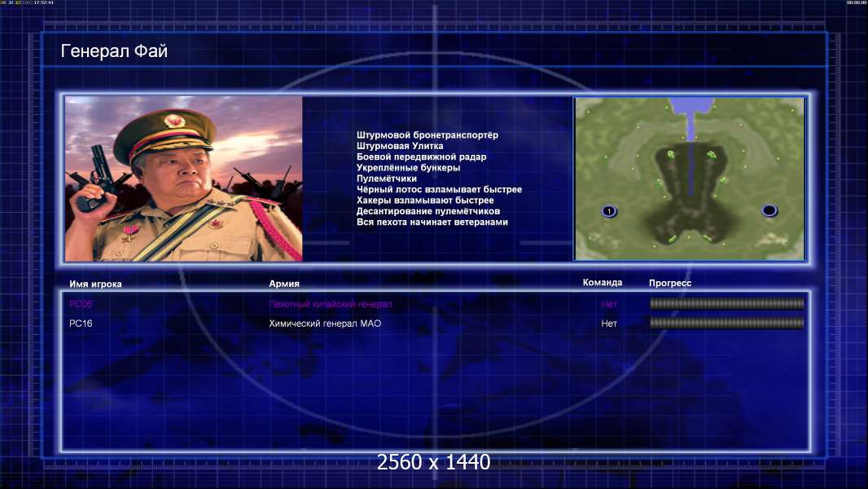Click 'Пехотный китайский генерал' army entry
The image size is (868, 489).
click(331, 304)
